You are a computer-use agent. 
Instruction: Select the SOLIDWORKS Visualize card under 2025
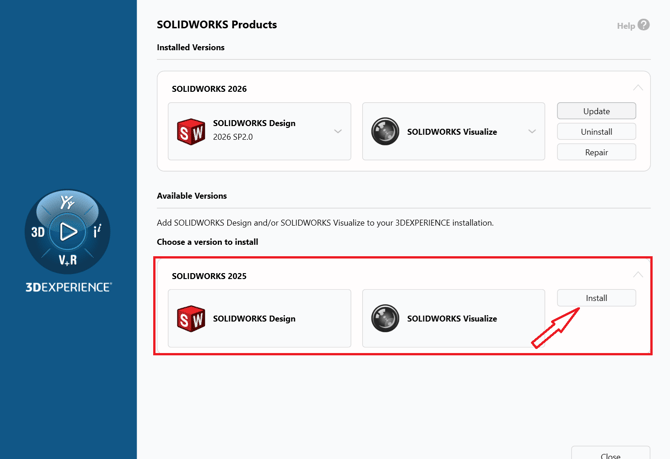[453, 318]
